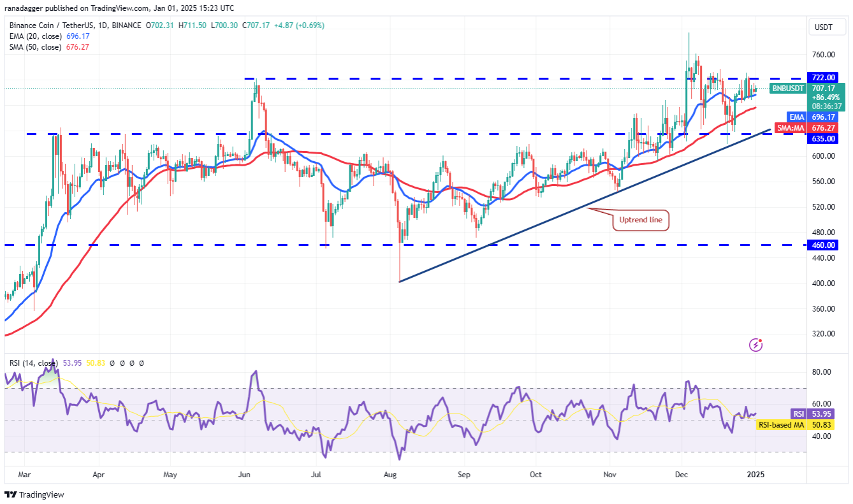Click the 460.00 support price label
This screenshot has width=853, height=504.
[822, 245]
